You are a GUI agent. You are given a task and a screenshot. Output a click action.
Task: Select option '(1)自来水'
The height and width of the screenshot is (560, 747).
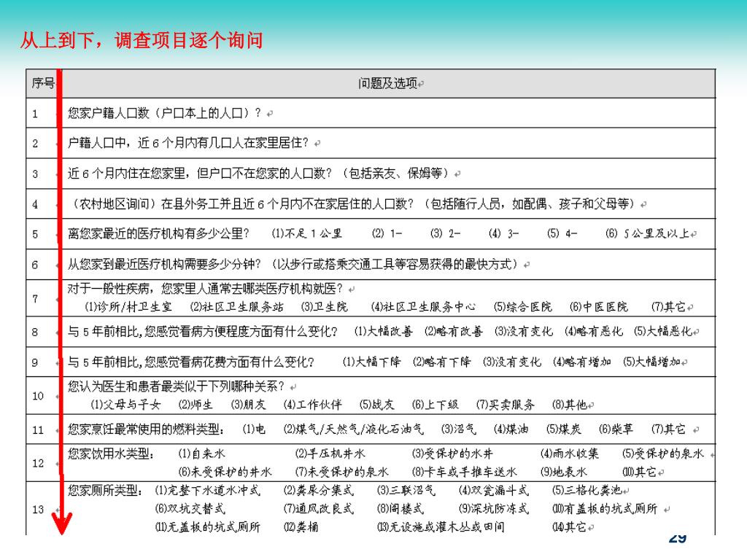(201, 454)
